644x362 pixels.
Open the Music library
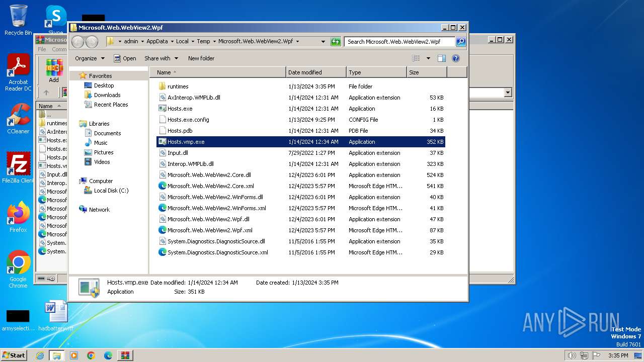[101, 143]
